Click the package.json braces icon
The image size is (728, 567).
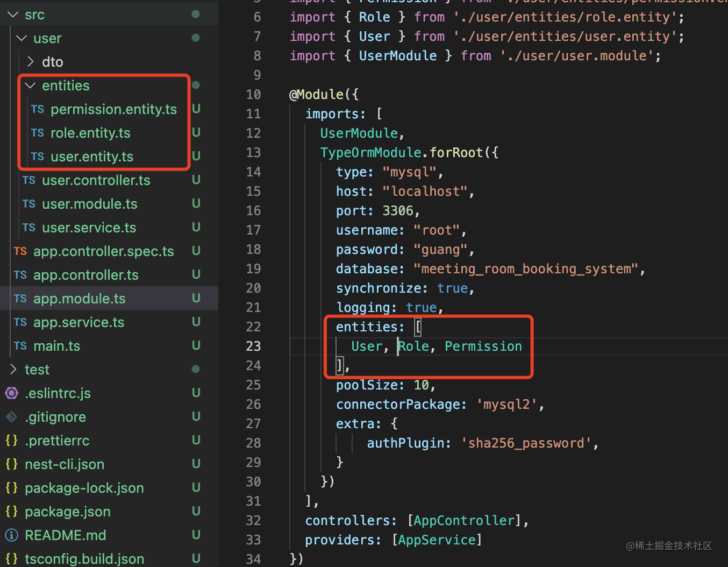point(12,512)
